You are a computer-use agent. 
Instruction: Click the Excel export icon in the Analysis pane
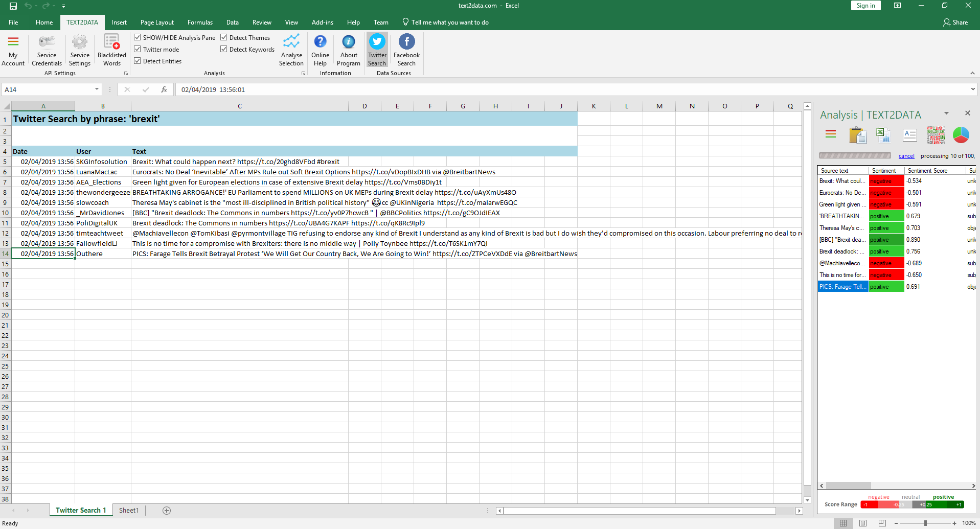click(883, 135)
